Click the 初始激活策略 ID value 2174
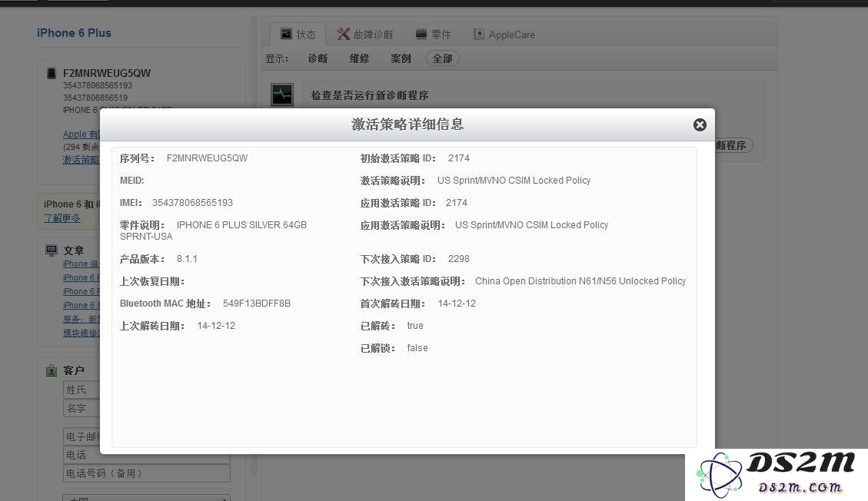This screenshot has height=501, width=868. coord(459,158)
